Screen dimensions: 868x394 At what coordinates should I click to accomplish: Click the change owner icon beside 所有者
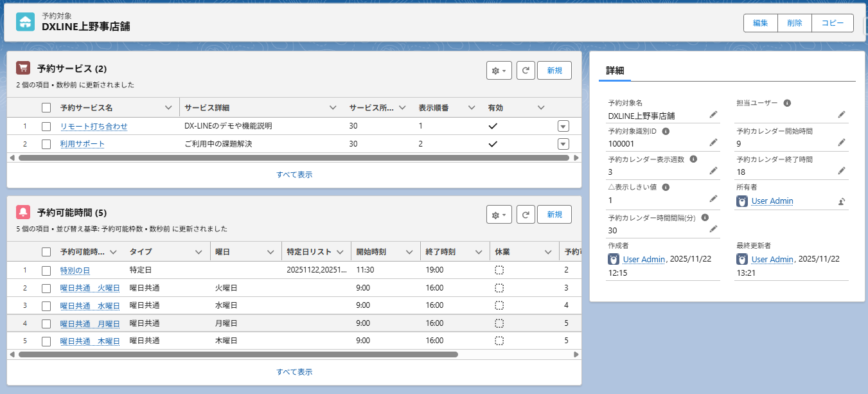pyautogui.click(x=842, y=201)
